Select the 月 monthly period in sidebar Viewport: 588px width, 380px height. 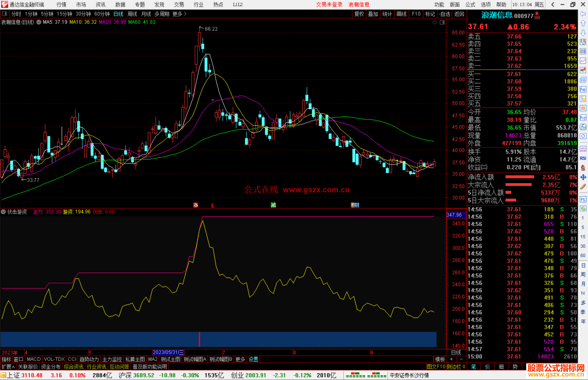click(x=583, y=284)
